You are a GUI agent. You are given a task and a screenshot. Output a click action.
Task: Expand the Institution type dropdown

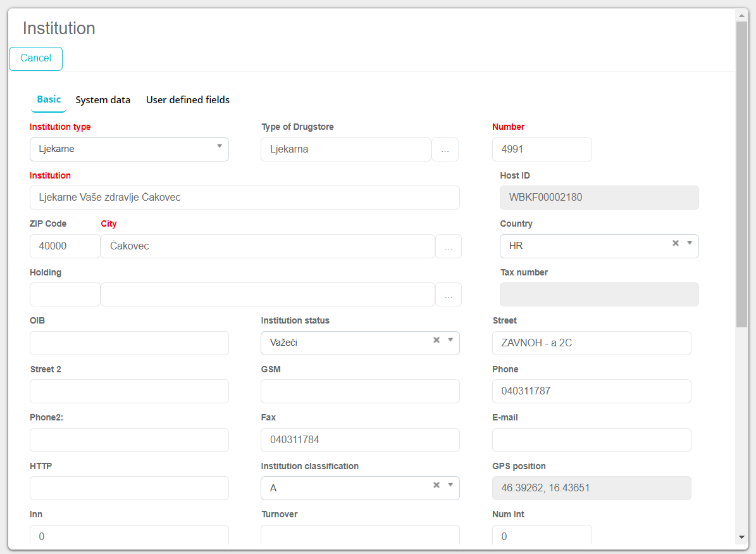pos(219,146)
